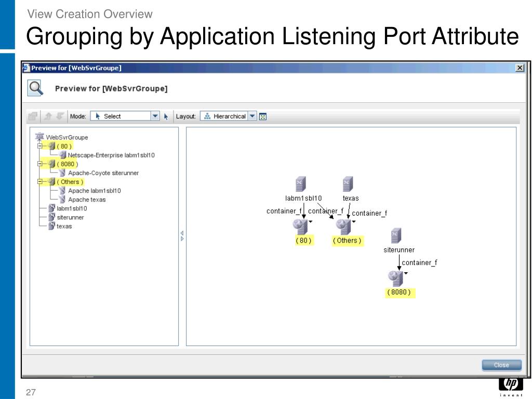Click labm1sbl10 host icon in tree

coord(51,208)
